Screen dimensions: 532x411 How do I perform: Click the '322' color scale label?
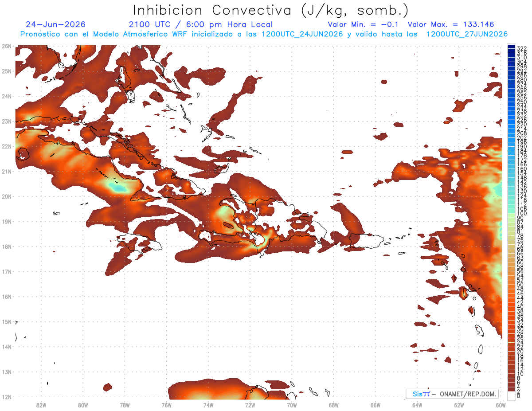click(x=522, y=48)
